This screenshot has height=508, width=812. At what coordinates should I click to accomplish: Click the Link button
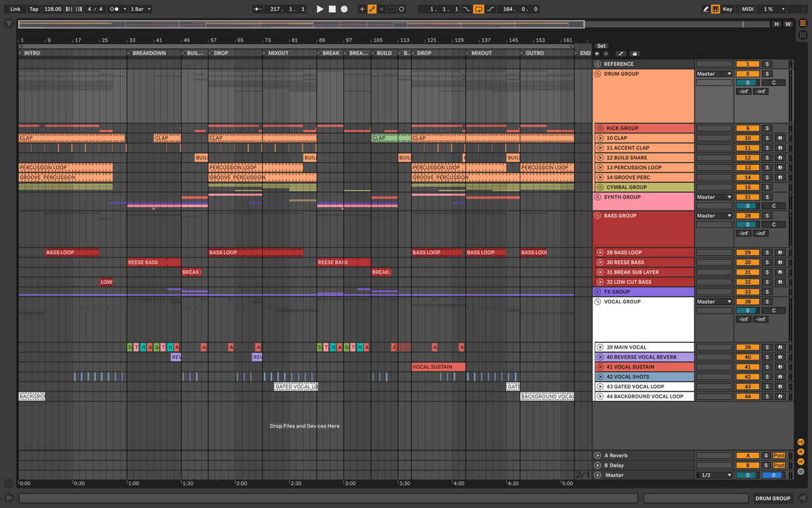(x=15, y=9)
